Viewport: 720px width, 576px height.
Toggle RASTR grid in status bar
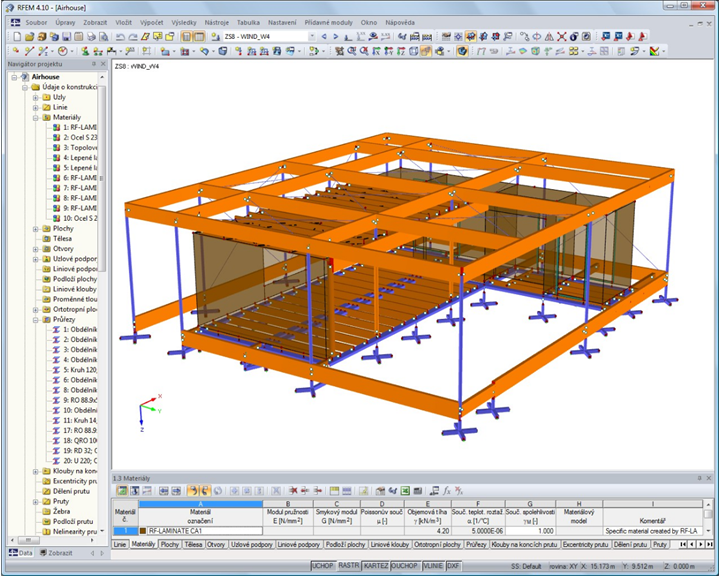pos(349,566)
